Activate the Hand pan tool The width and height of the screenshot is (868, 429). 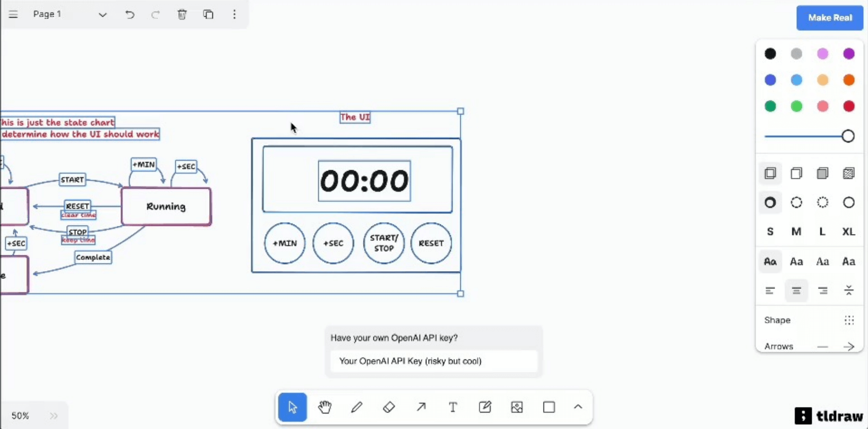[x=325, y=407]
